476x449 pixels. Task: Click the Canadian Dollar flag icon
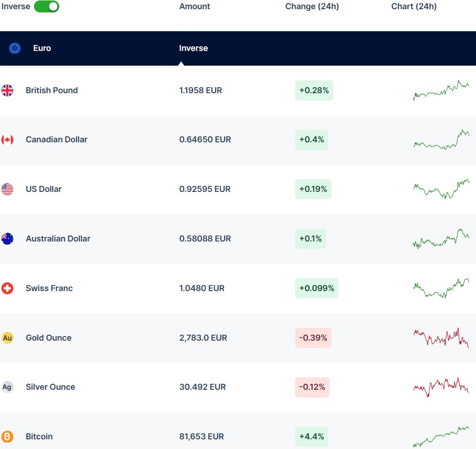tap(7, 140)
